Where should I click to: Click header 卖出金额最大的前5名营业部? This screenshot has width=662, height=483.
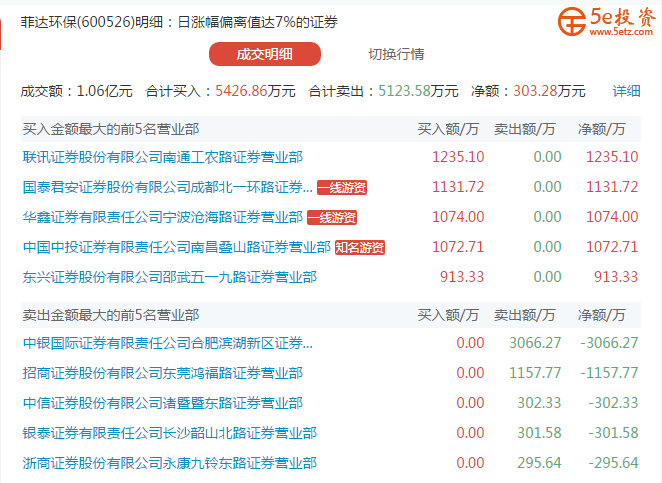tap(111, 315)
